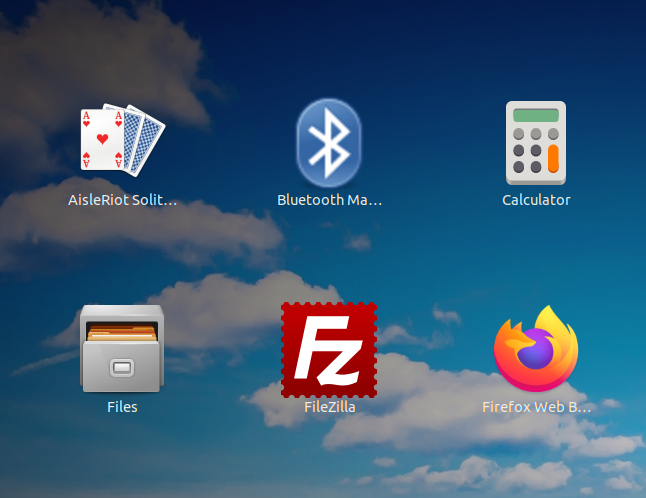Image resolution: width=646 pixels, height=498 pixels.
Task: Click the "AisleRiot Solit…" label
Action: [123, 200]
